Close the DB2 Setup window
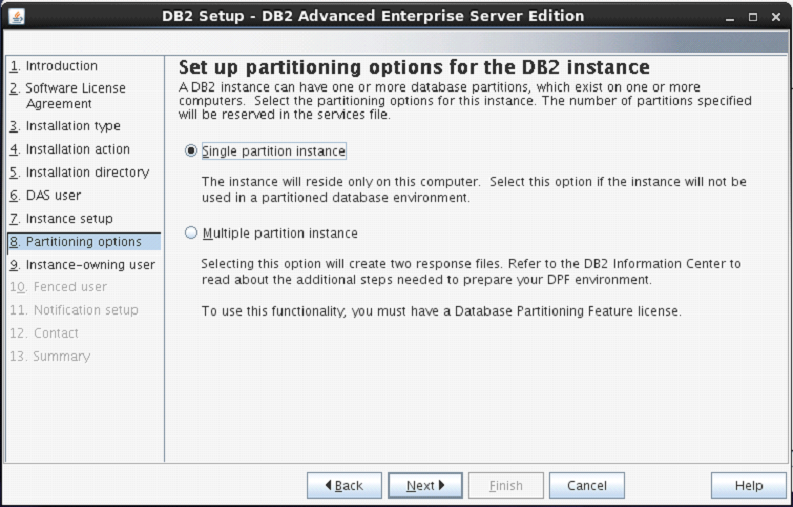 776,16
